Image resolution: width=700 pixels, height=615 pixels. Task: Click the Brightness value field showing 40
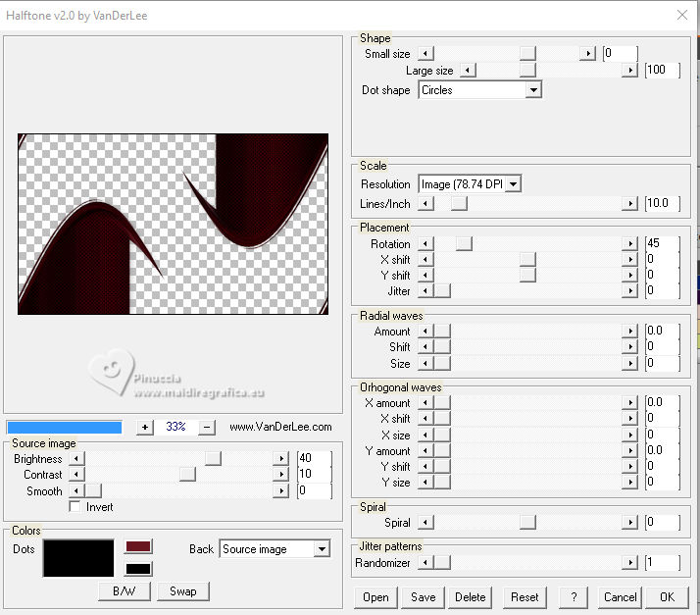[315, 458]
